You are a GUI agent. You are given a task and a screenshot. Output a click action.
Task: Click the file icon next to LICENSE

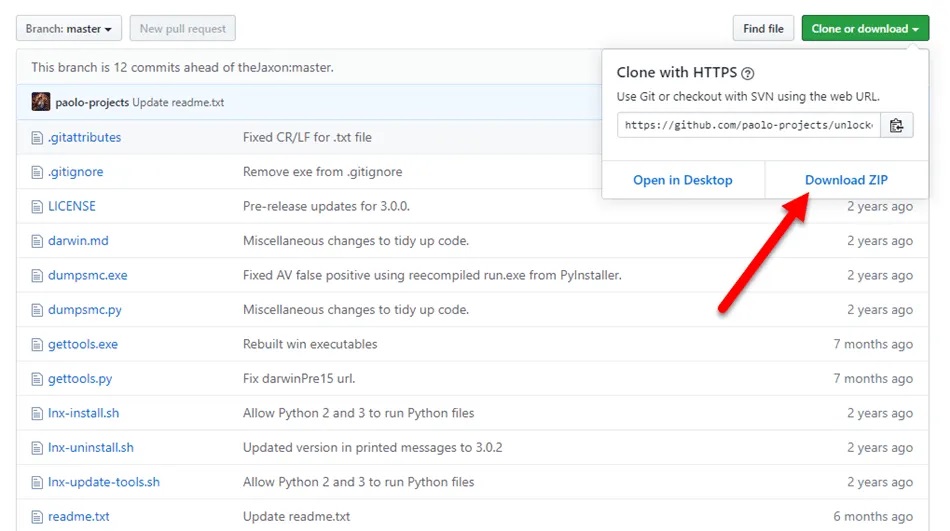click(37, 206)
